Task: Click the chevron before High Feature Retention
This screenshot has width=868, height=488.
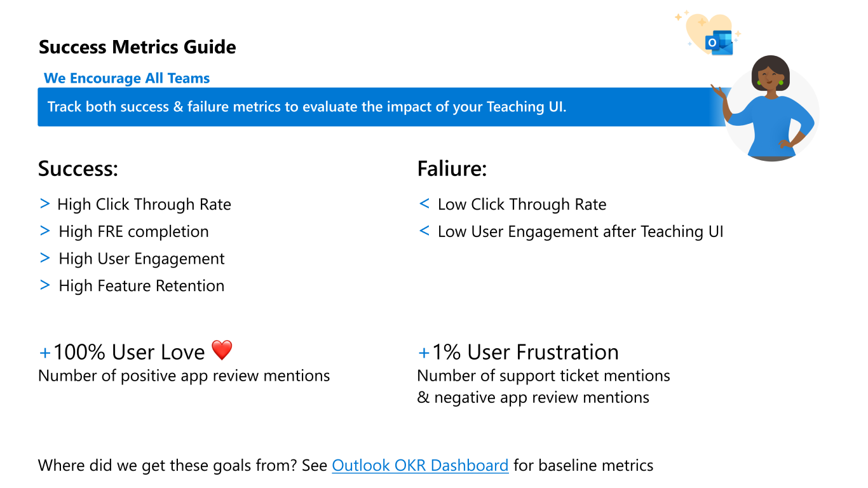Action: 44,286
